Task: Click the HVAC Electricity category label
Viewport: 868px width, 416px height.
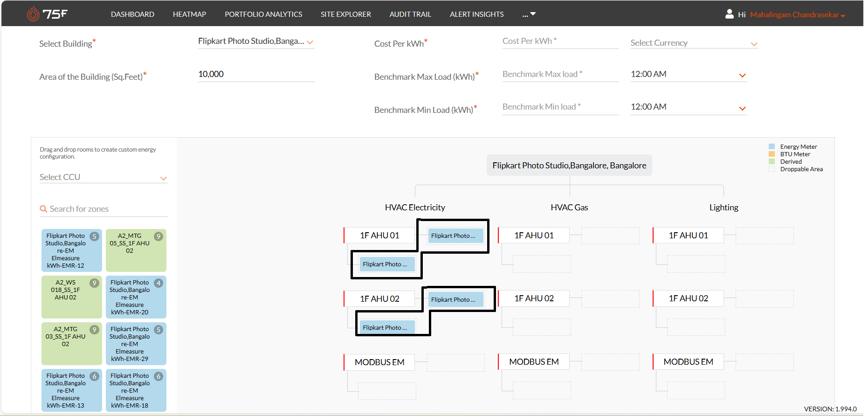Action: point(415,208)
